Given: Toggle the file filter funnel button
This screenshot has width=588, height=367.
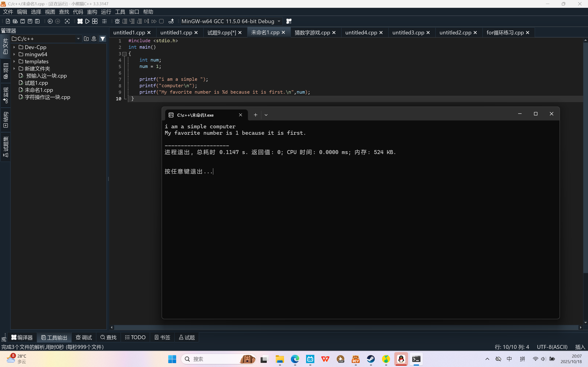Looking at the screenshot, I should point(103,39).
